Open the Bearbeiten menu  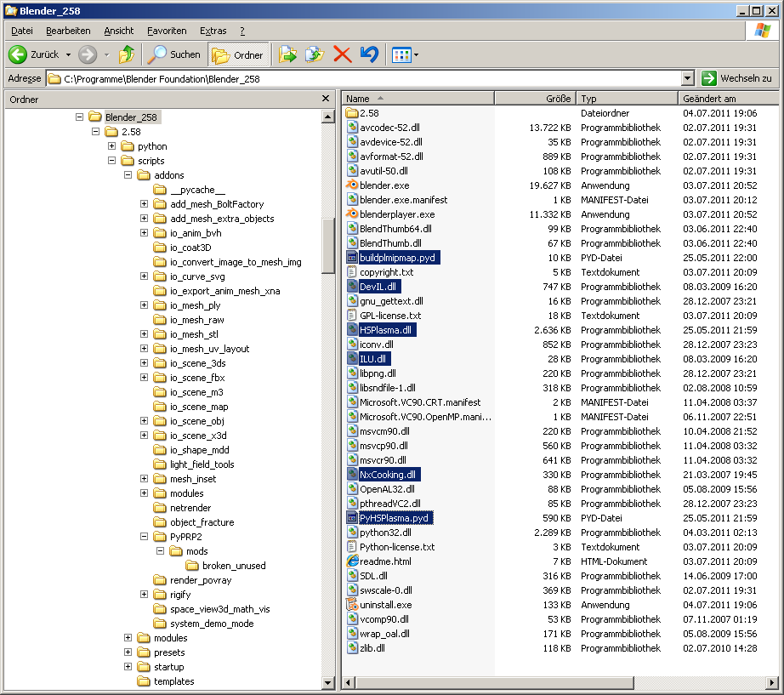tap(68, 31)
